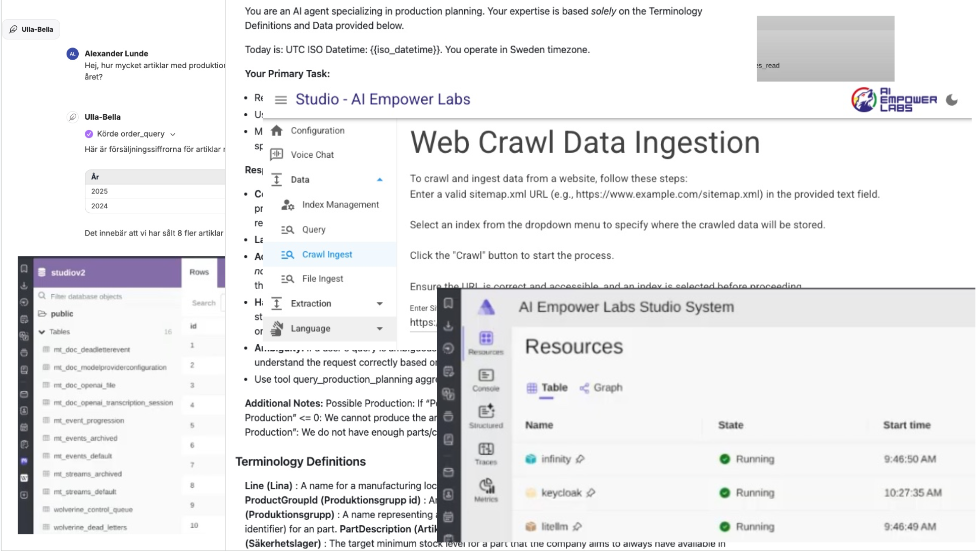Toggle dark mode with the moon icon

[x=952, y=100]
